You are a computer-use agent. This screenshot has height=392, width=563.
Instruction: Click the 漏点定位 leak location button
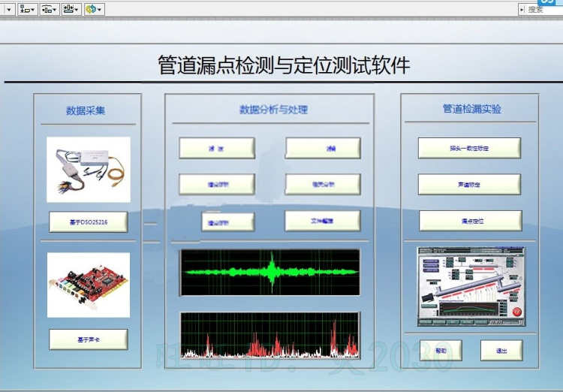point(471,221)
